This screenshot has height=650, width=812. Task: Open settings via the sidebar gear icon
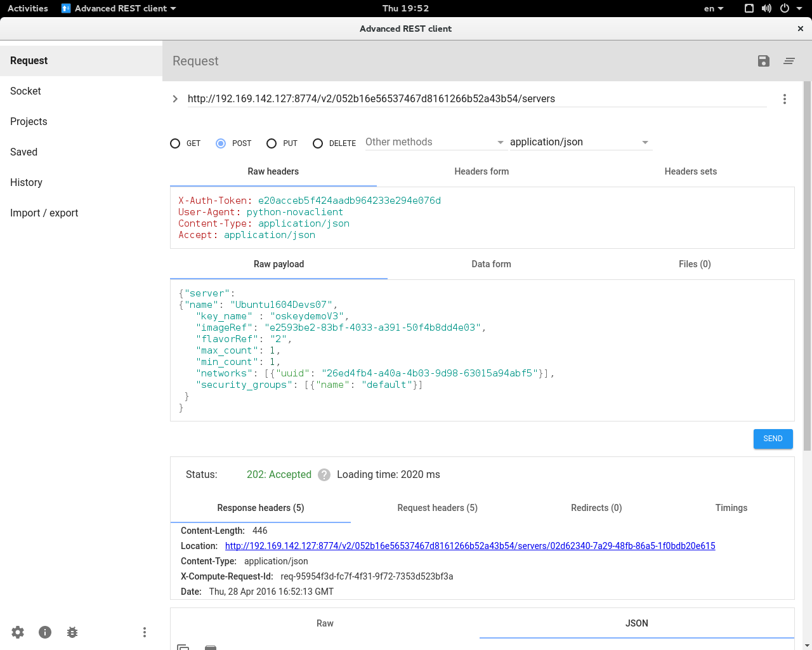click(18, 632)
